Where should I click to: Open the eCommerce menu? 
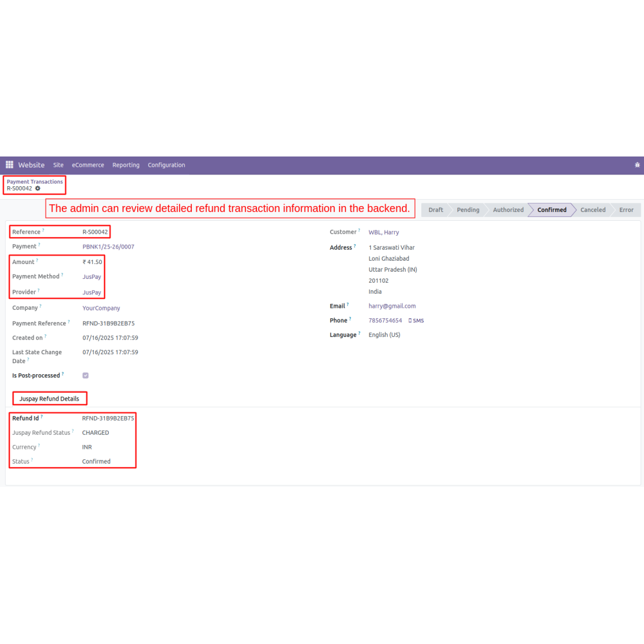[88, 166]
